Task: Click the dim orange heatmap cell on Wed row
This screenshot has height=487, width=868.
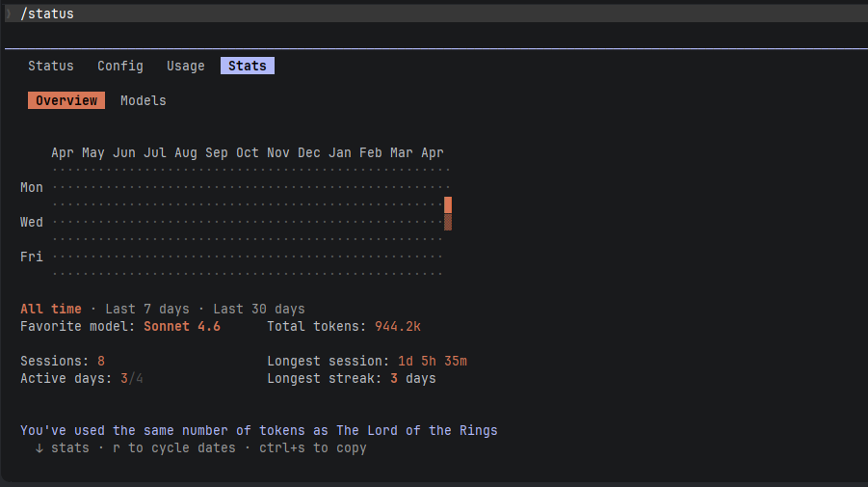Action: click(x=448, y=222)
